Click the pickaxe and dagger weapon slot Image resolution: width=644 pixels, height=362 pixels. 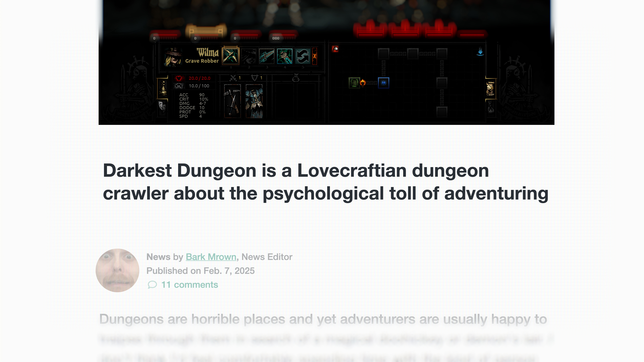[x=232, y=101]
